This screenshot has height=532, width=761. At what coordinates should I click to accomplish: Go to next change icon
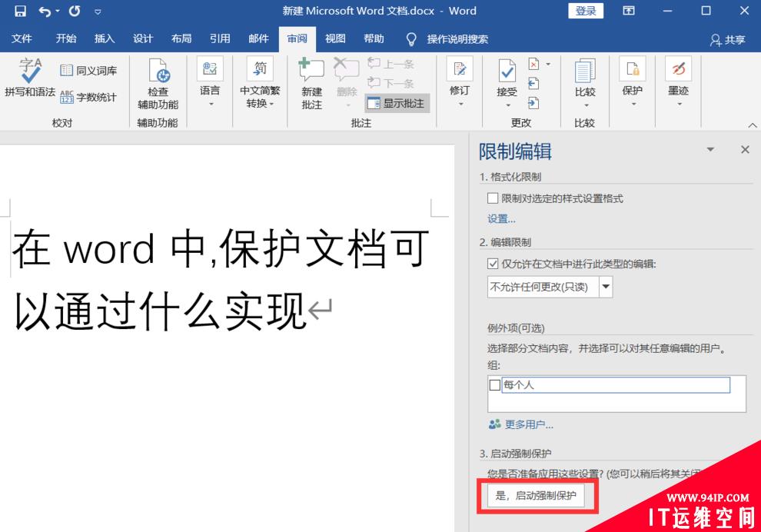click(533, 102)
